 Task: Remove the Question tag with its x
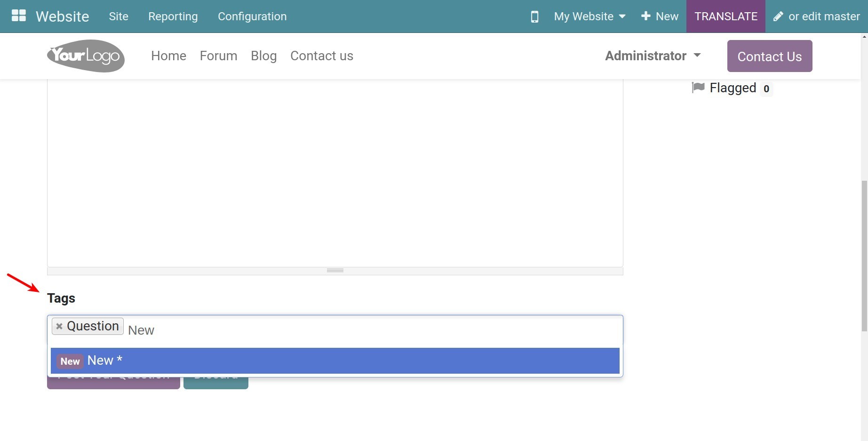click(x=59, y=326)
